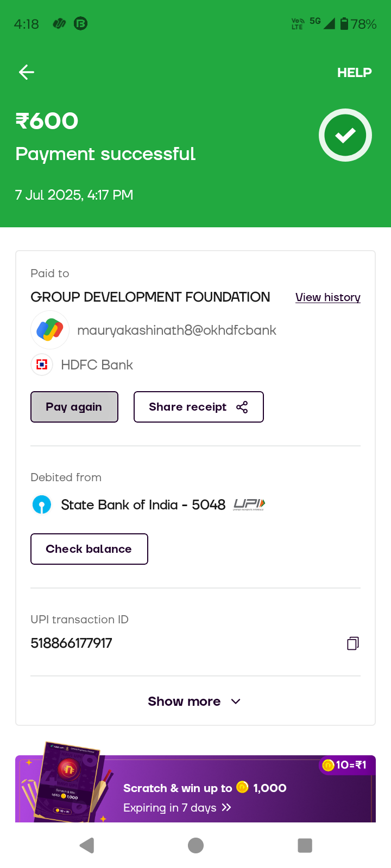This screenshot has height=868, width=391.
Task: Open HELP for this payment
Action: tap(354, 73)
